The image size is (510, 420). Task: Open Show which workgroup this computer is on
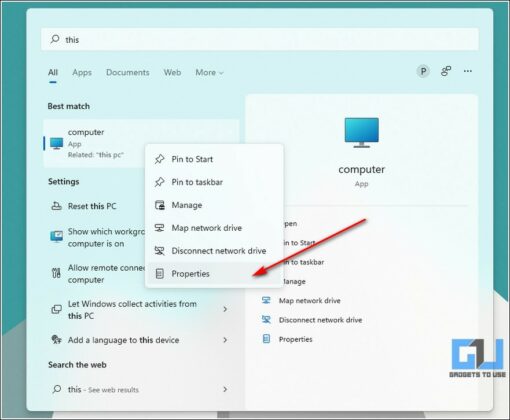97,237
